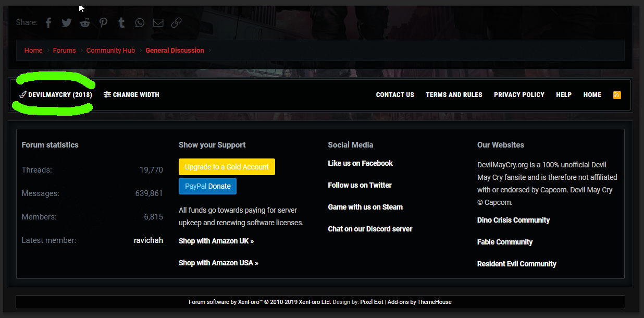Click the PayPal Donate button
The image size is (644, 318).
pyautogui.click(x=208, y=186)
